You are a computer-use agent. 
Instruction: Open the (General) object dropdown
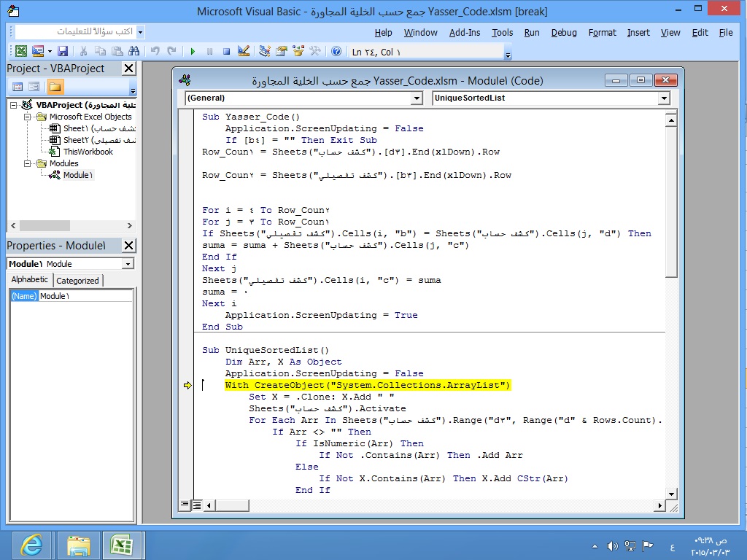(417, 98)
